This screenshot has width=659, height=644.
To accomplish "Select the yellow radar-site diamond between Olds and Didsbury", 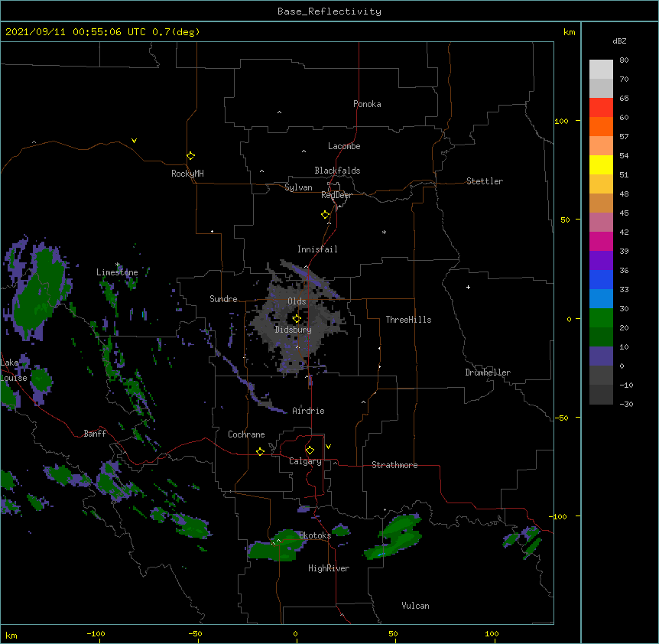I will (297, 319).
